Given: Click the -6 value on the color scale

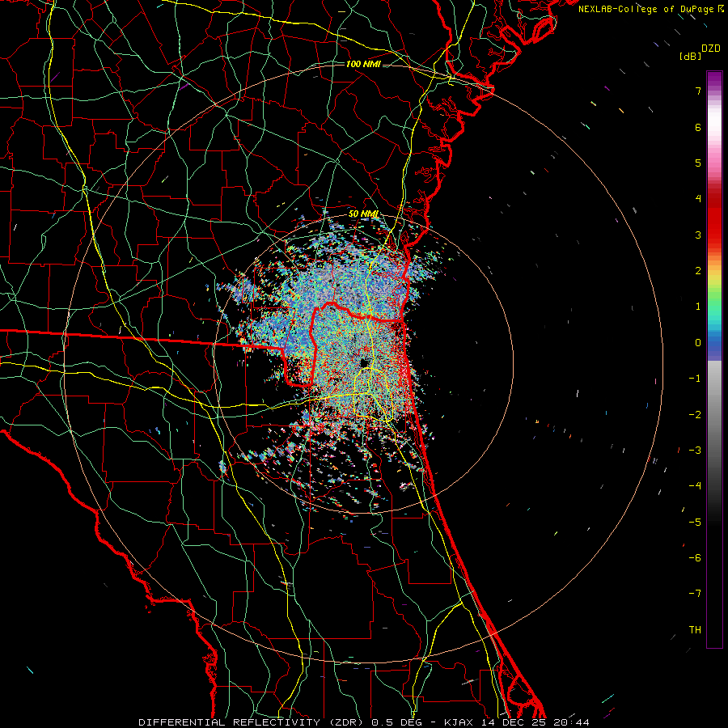Looking at the screenshot, I should coord(695,557).
